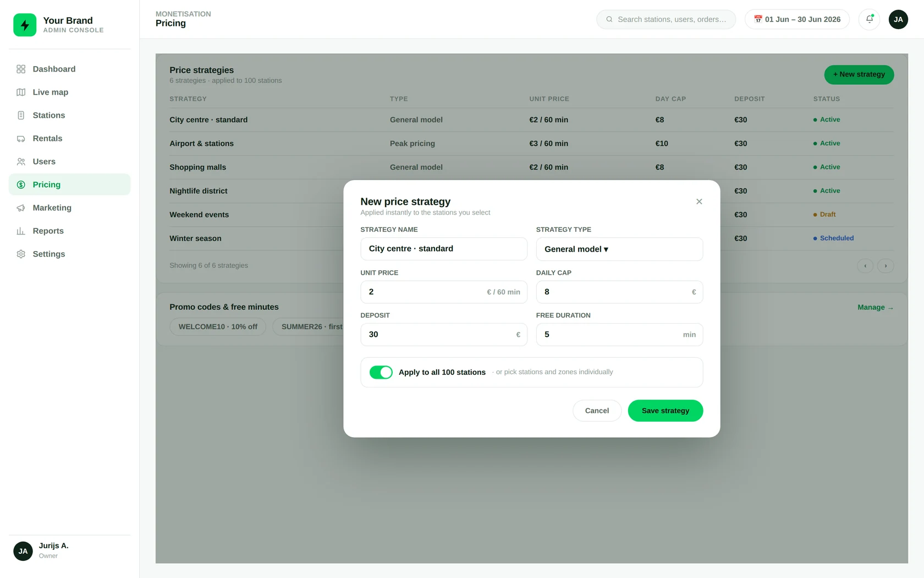Go to the next strategies page
This screenshot has width=924, height=578.
886,266
